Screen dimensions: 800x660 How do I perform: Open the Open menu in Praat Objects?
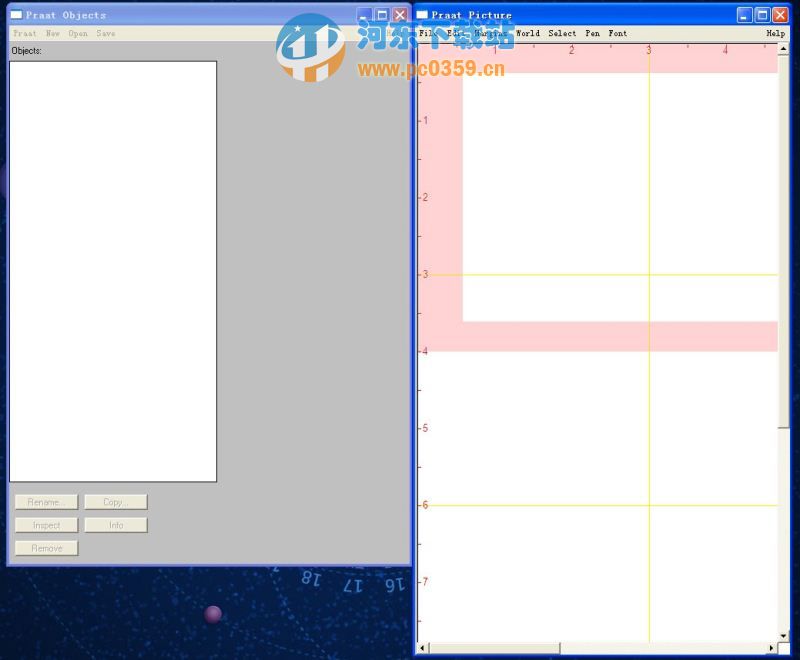tap(78, 33)
